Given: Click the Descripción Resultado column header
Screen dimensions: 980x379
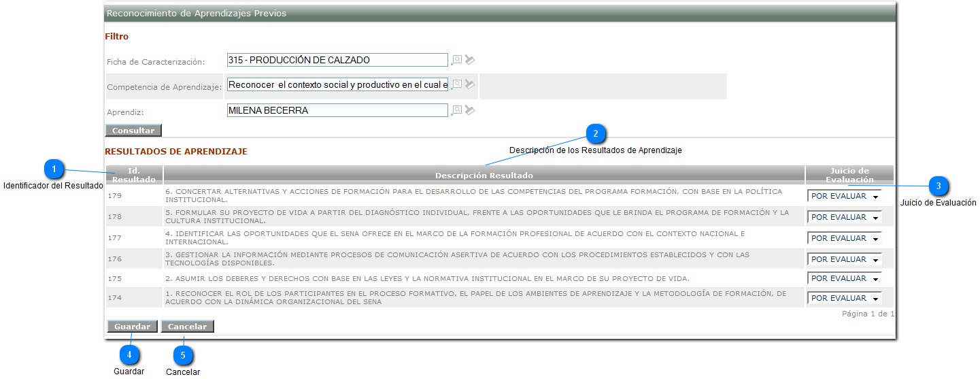Looking at the screenshot, I should [x=484, y=175].
